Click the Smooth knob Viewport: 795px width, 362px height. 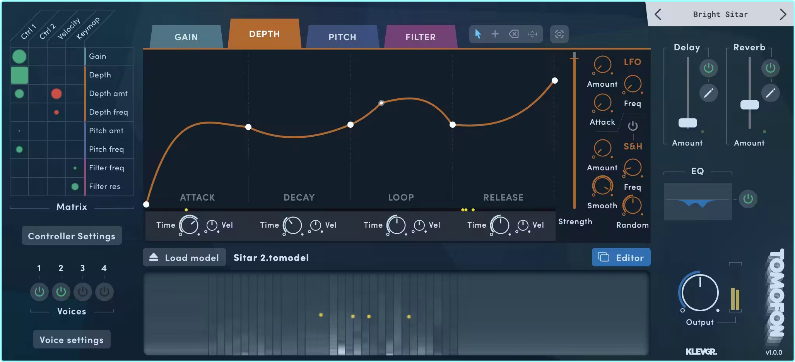coord(602,186)
